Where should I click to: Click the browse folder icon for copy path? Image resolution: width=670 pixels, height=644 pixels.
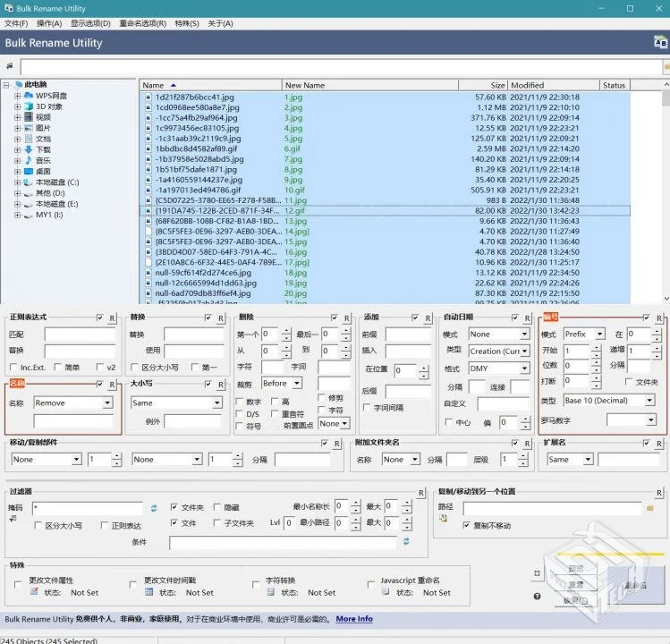650,507
